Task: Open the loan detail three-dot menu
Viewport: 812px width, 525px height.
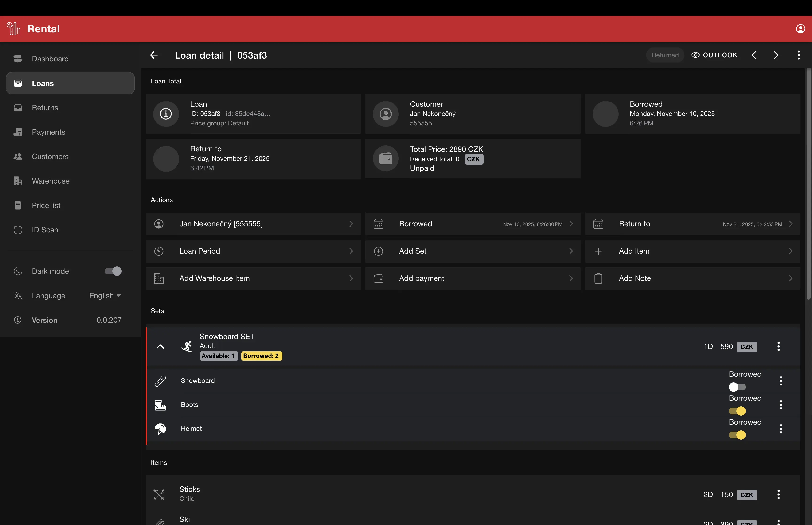Action: tap(798, 55)
